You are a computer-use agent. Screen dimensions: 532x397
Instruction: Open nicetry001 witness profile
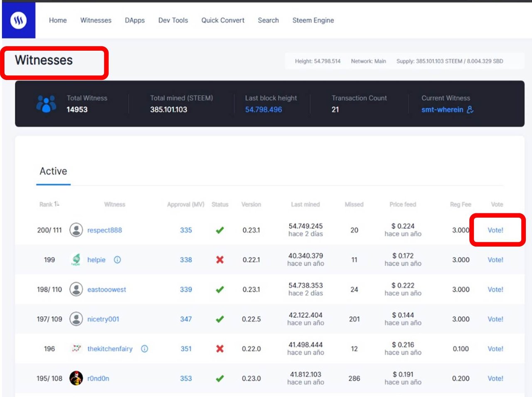[x=103, y=319]
